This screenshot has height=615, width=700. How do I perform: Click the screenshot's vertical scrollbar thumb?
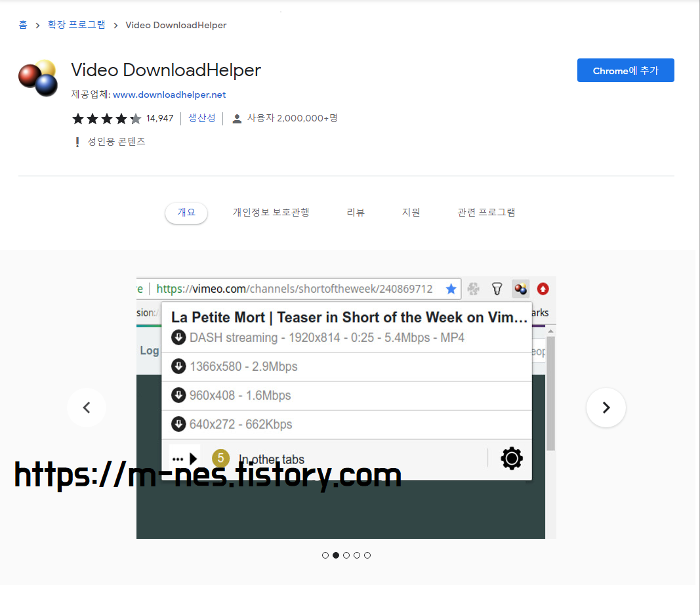551,393
